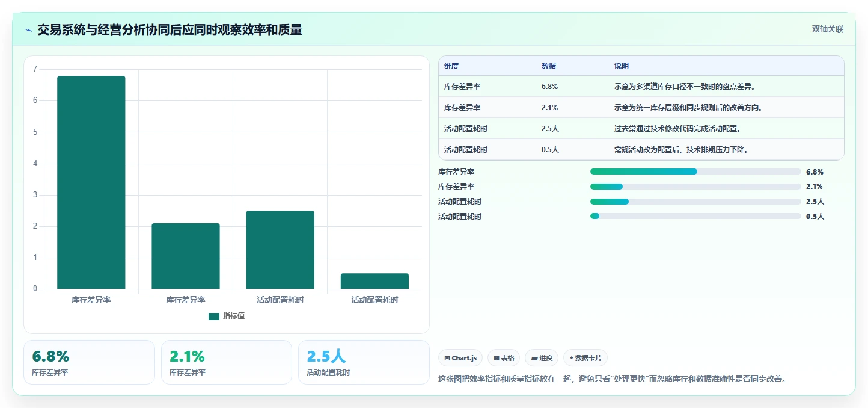Click the y-axis label 7 on the chart

tap(35, 69)
